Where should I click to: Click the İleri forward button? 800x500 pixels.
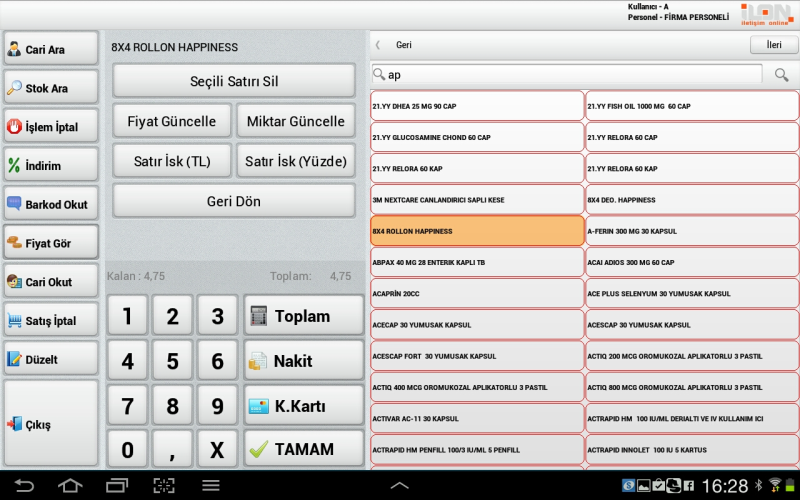pos(773,45)
